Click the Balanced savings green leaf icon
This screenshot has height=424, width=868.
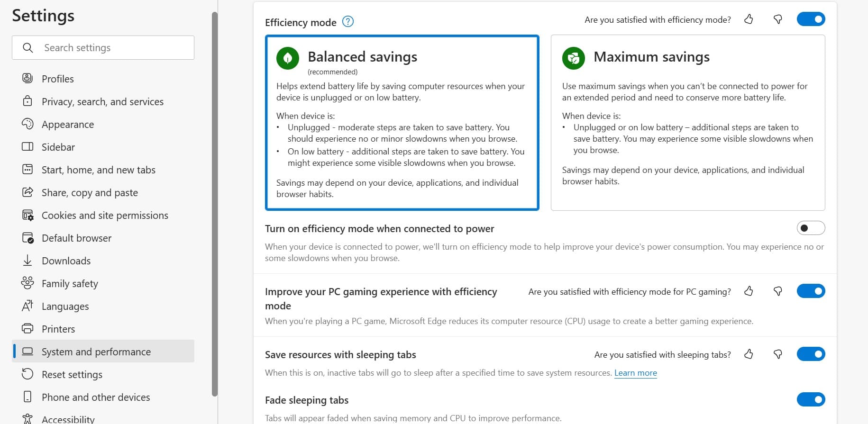click(288, 58)
